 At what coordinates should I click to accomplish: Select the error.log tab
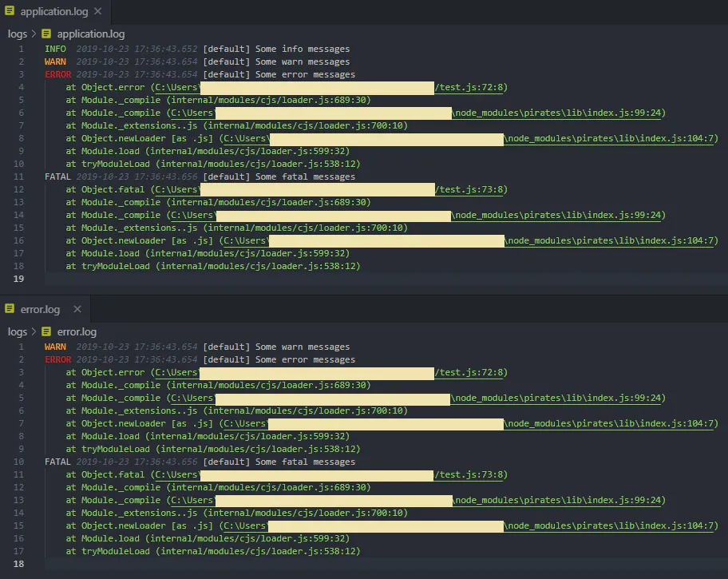click(x=45, y=309)
